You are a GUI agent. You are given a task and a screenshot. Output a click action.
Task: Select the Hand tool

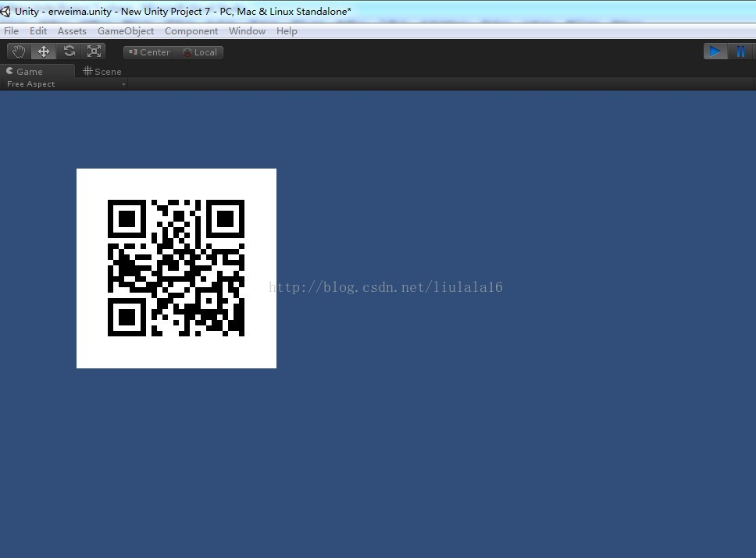(20, 52)
